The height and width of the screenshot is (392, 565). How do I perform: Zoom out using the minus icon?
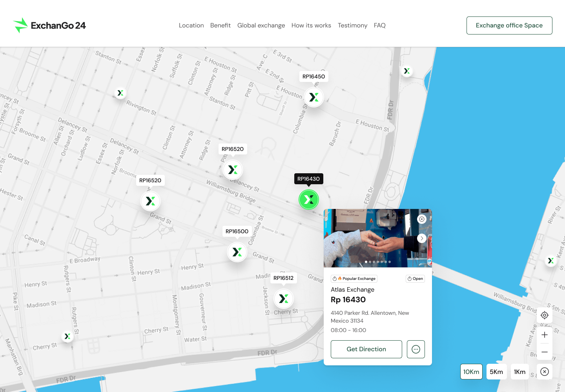pyautogui.click(x=544, y=352)
